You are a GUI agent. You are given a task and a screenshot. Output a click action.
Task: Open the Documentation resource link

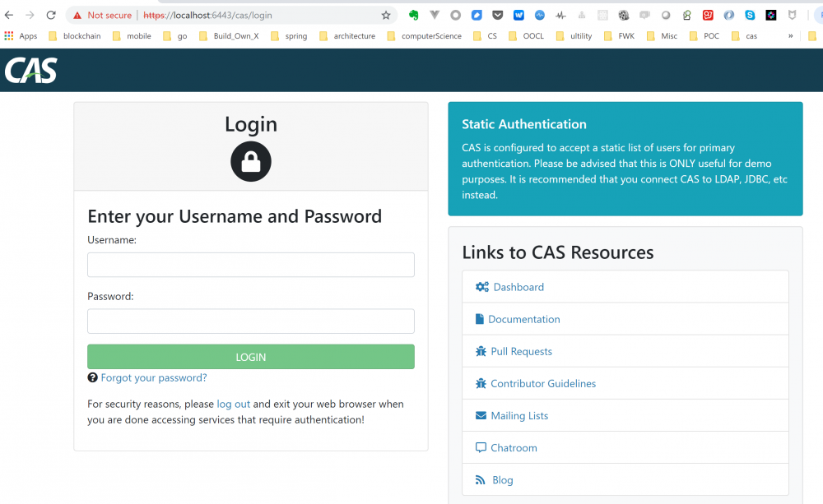(x=523, y=319)
